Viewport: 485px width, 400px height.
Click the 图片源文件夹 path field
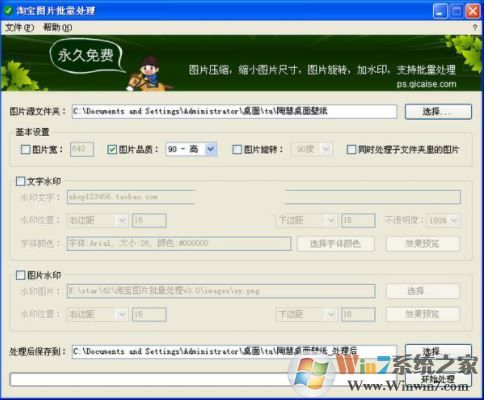234,111
